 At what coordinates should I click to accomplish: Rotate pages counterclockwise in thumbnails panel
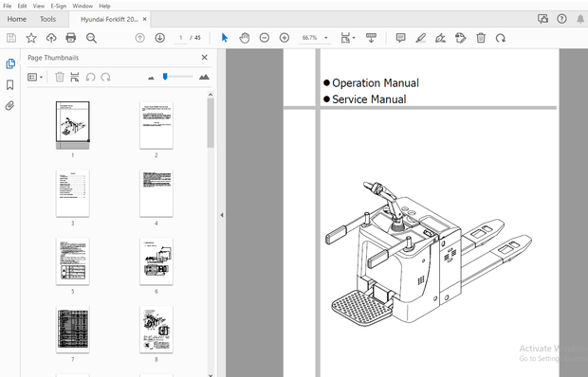click(x=90, y=77)
